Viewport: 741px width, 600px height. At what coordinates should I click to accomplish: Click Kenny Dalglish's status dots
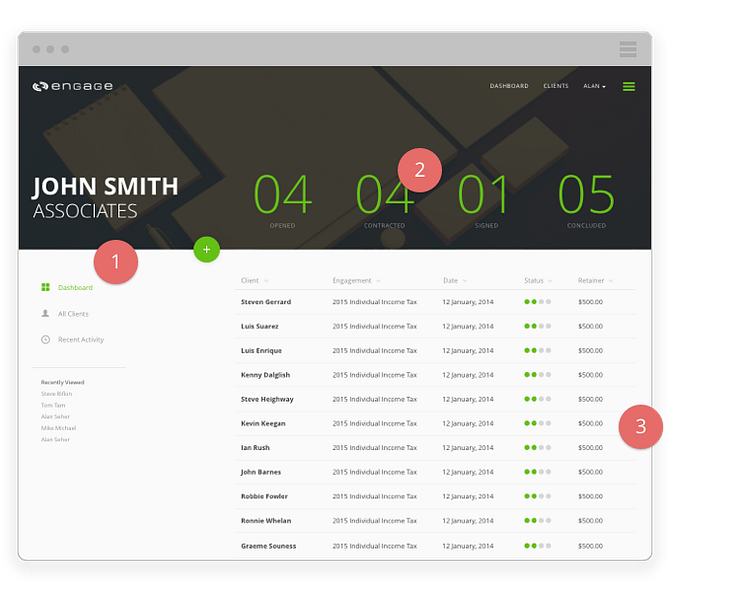point(538,375)
